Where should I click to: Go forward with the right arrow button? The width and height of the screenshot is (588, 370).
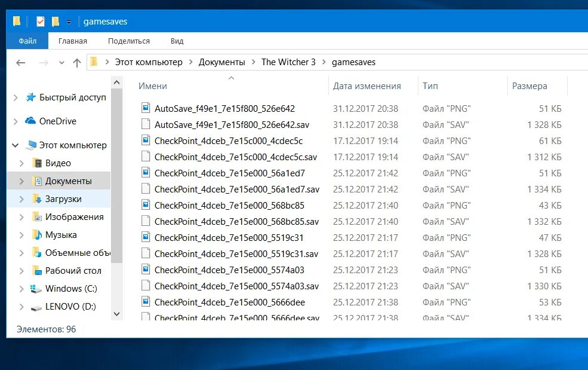44,63
